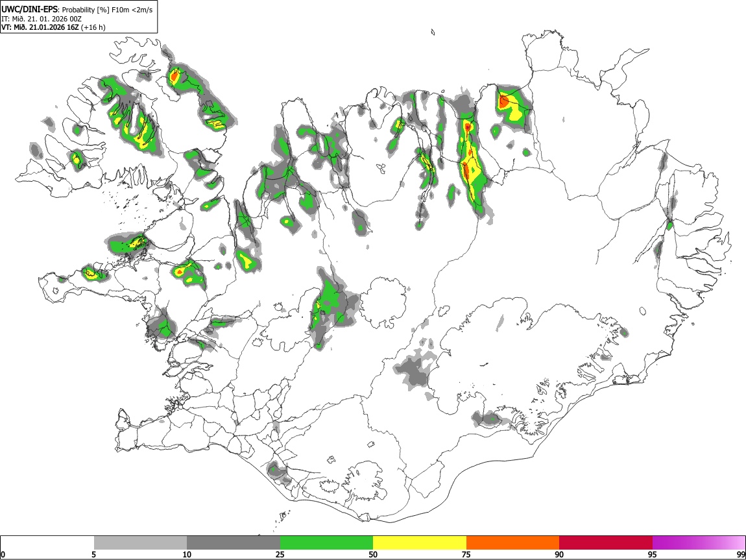Click the 'IT: Mið. 21. 01. 2026 00Z' line
This screenshot has height=560, width=746.
point(42,19)
